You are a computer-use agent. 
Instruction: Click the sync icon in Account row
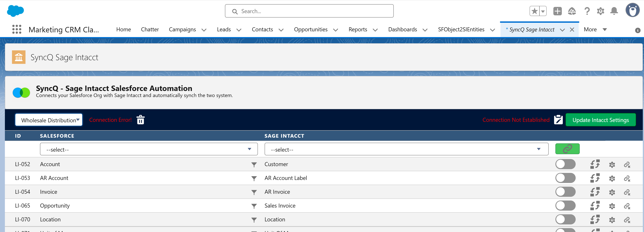coord(595,164)
